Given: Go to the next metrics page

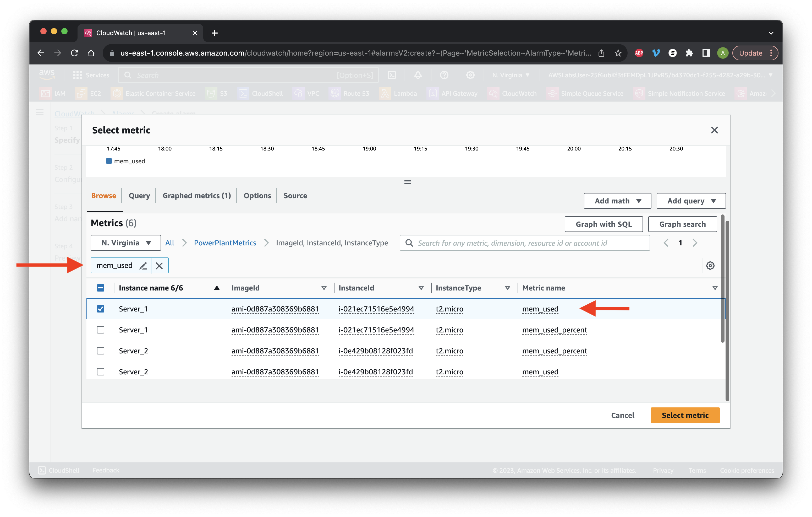Looking at the screenshot, I should coord(695,243).
